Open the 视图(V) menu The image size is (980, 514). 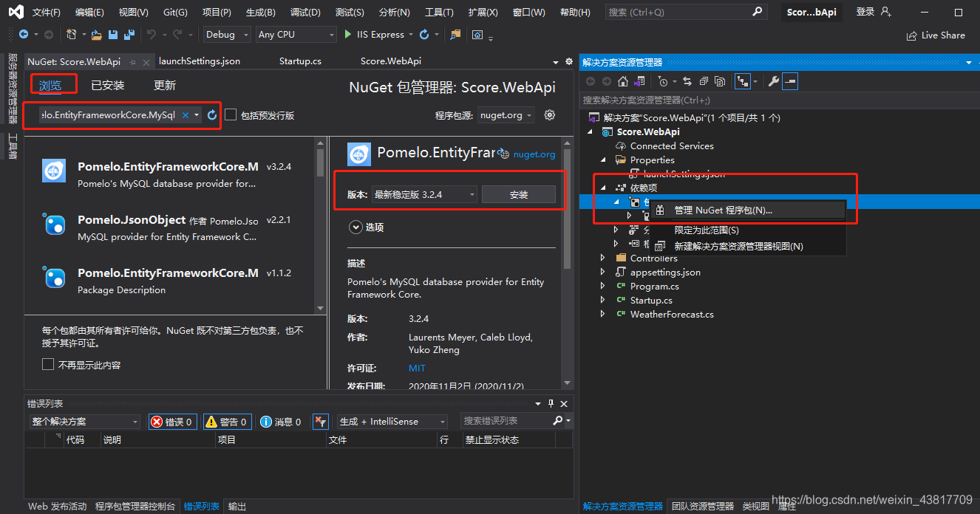point(133,11)
